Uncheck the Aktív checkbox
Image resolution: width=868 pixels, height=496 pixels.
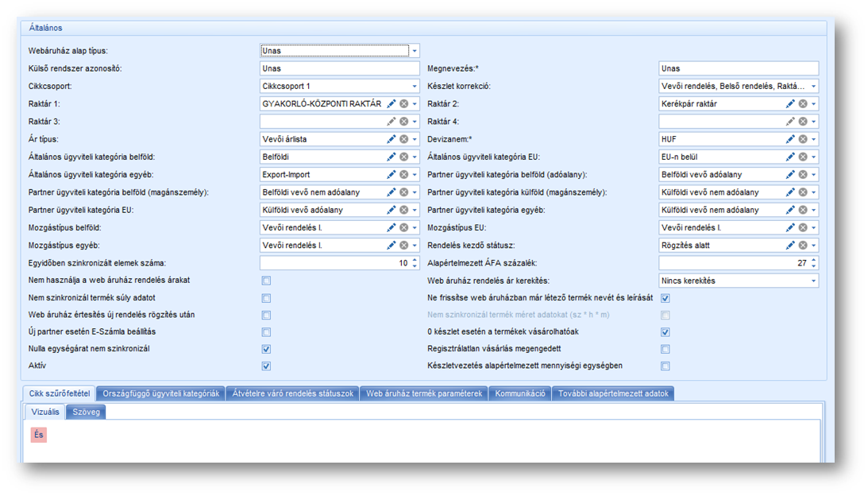266,366
